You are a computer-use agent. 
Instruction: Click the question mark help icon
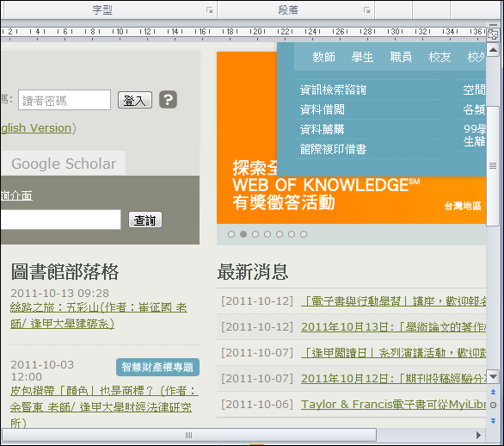[168, 99]
